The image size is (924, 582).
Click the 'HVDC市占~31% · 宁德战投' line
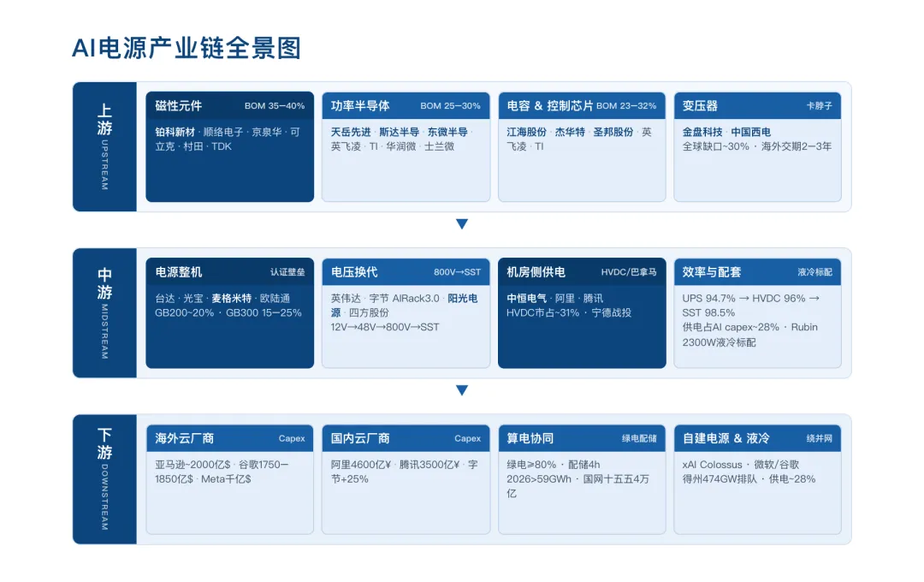tap(569, 312)
